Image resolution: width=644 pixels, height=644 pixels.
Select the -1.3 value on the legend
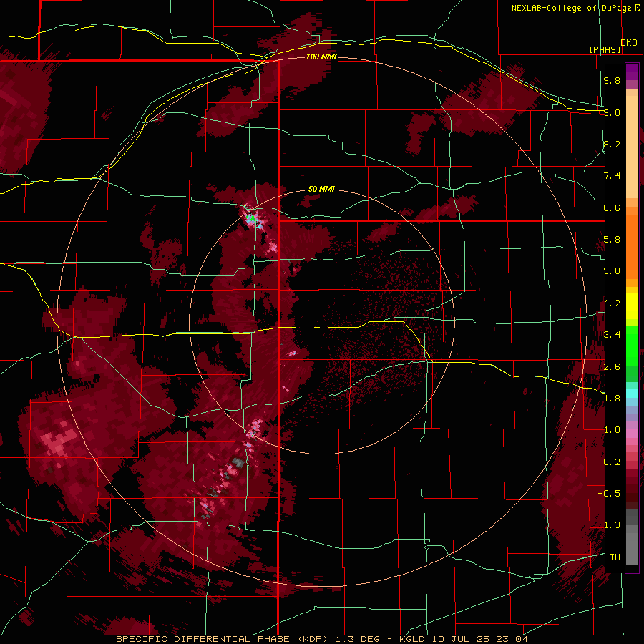tap(609, 525)
